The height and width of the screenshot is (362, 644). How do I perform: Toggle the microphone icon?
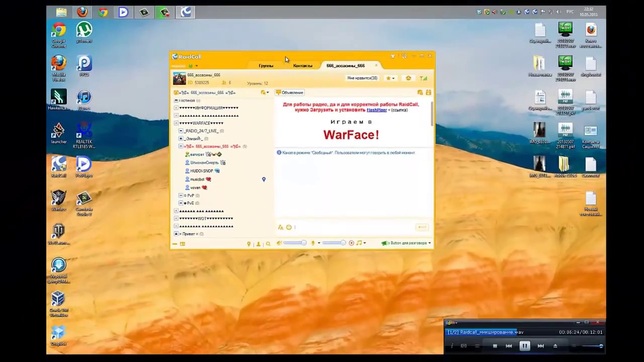tap(312, 243)
